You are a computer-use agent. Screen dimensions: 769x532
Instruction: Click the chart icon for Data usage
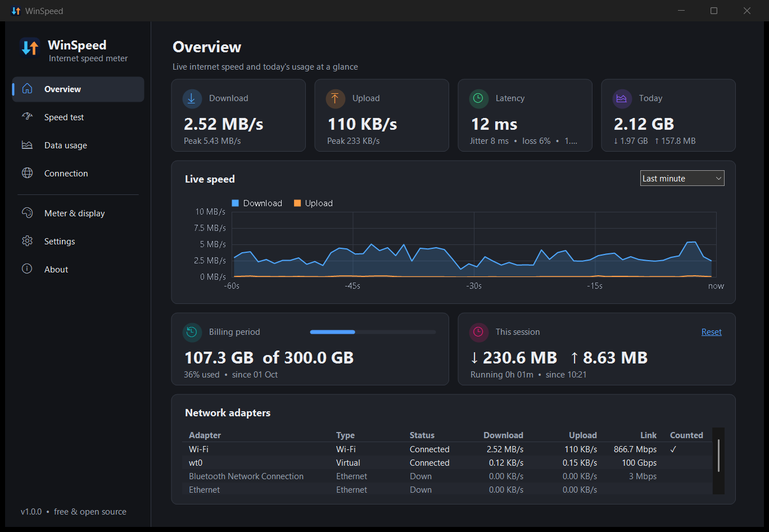coord(27,145)
